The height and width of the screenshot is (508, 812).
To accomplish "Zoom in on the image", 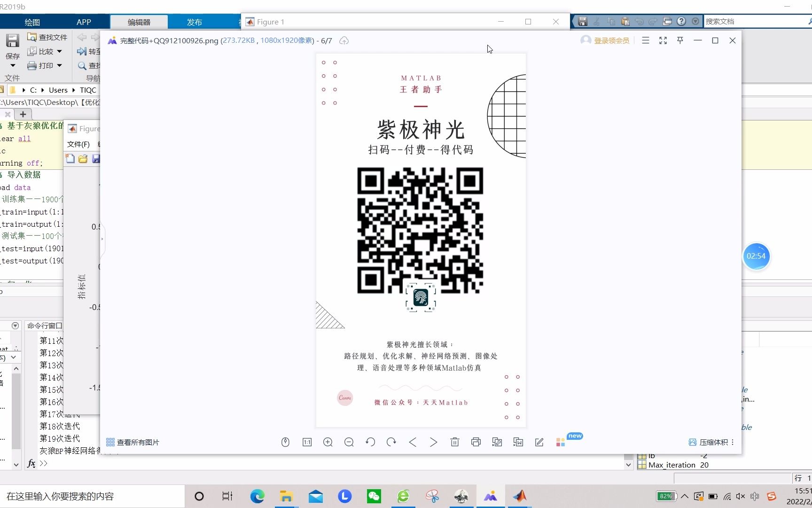I will click(328, 442).
